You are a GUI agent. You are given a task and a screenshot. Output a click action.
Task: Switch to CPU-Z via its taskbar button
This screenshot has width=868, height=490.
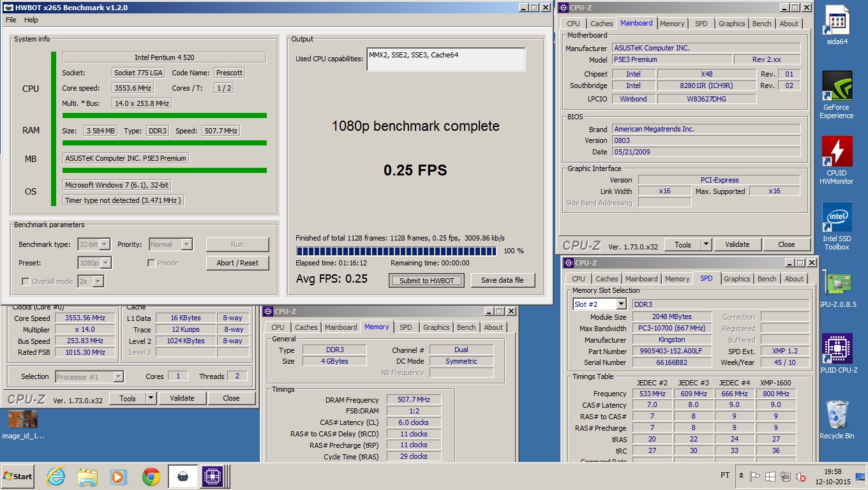coord(213,476)
